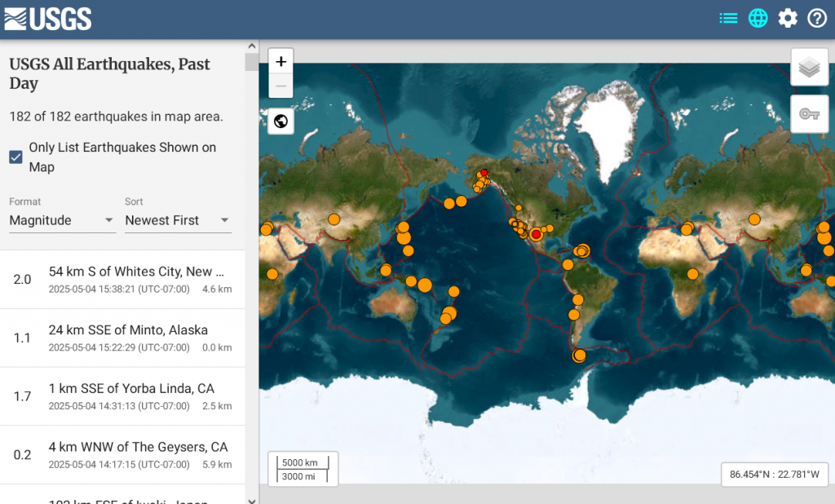Select The Geysers, CA earthquake
This screenshot has width=835, height=504.
(122, 455)
